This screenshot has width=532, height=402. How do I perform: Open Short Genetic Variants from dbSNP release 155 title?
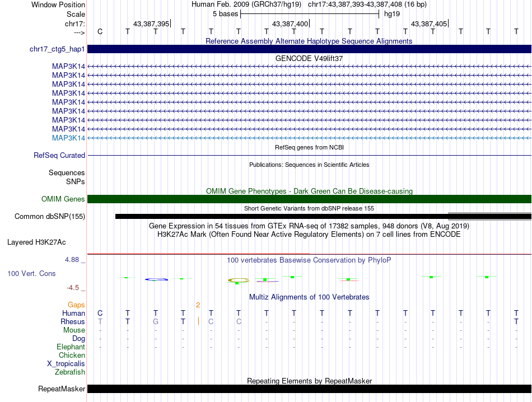tap(309, 208)
